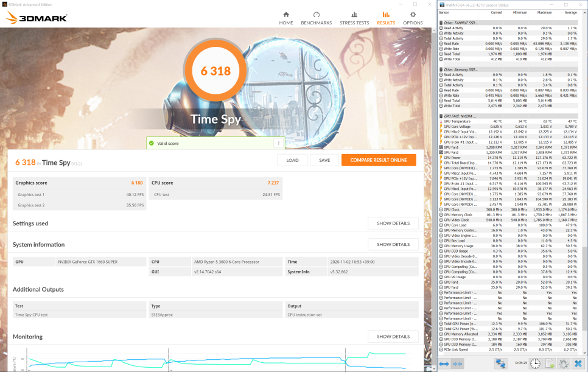Click NVIDIA GeForce GTX 1660 SUPER text

click(x=88, y=262)
